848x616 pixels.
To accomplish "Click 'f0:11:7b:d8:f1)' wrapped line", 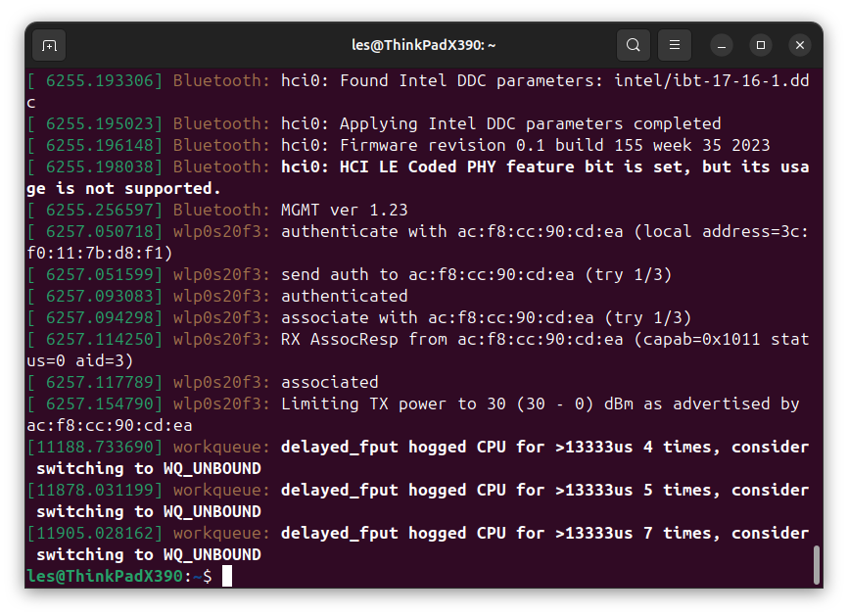I will tap(100, 253).
